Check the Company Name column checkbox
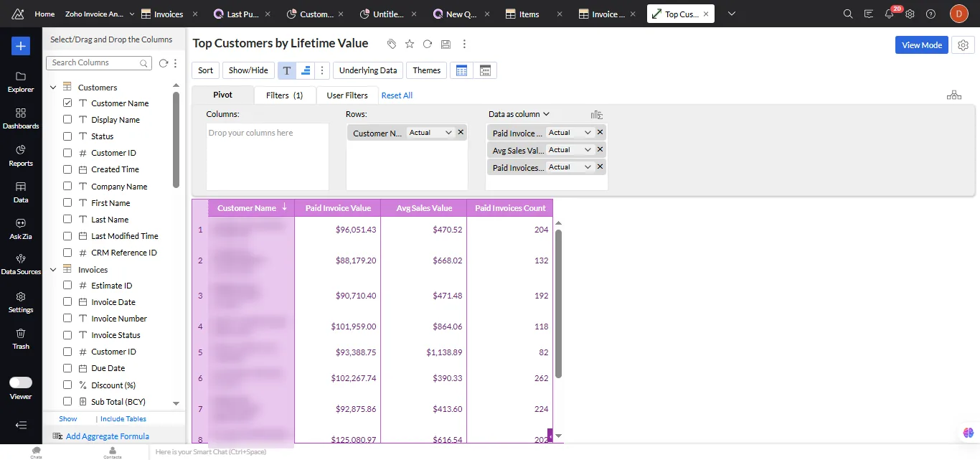This screenshot has width=980, height=460. tap(67, 187)
